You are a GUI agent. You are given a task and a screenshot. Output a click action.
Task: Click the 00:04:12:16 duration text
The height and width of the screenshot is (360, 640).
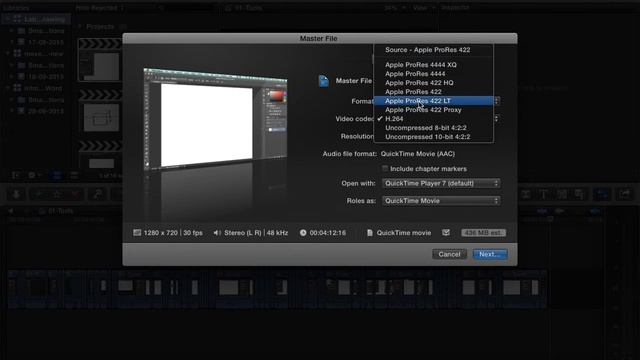click(x=327, y=233)
